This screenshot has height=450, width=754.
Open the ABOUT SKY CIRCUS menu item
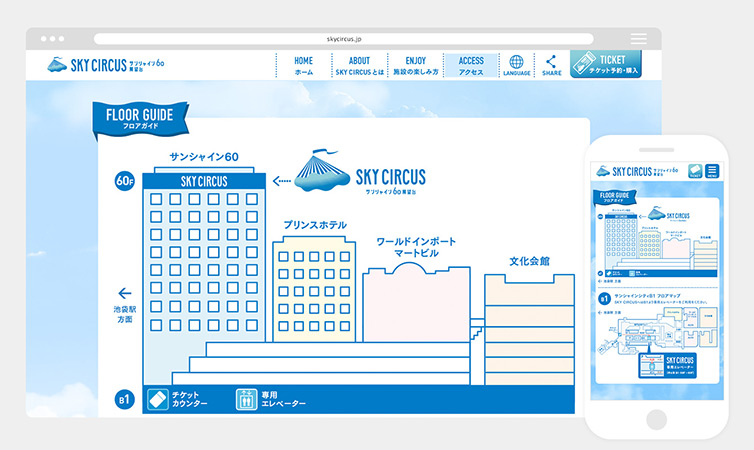[359, 65]
